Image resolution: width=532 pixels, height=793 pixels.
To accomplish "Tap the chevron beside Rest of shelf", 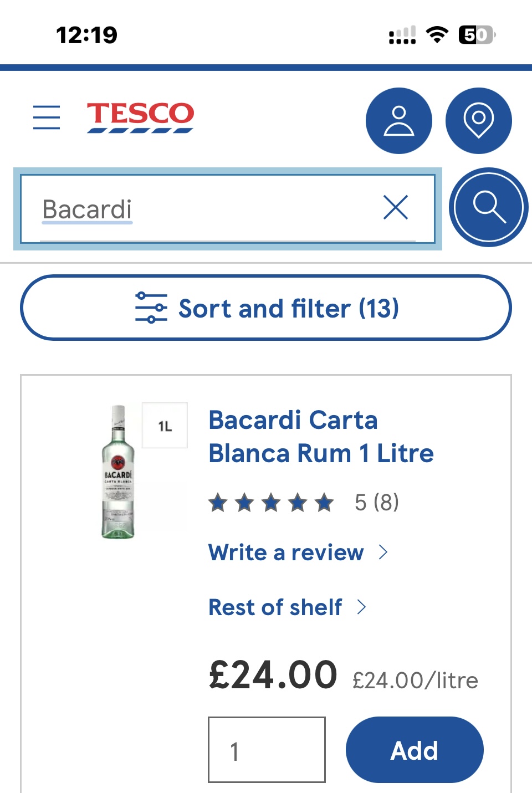I will pos(362,607).
